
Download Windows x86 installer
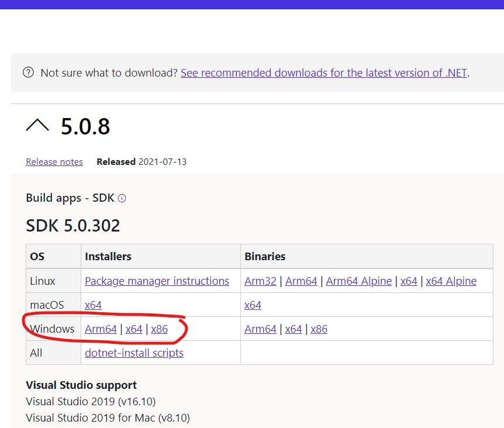pyautogui.click(x=160, y=329)
